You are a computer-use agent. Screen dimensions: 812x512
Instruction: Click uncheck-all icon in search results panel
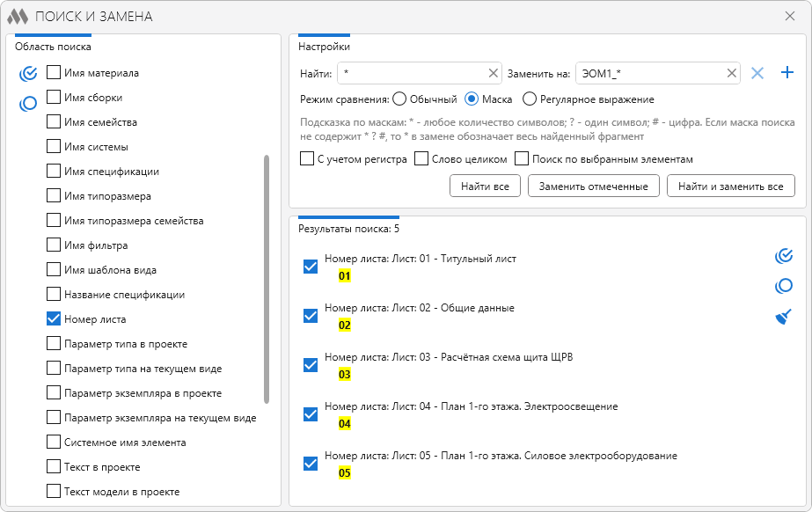pos(783,286)
